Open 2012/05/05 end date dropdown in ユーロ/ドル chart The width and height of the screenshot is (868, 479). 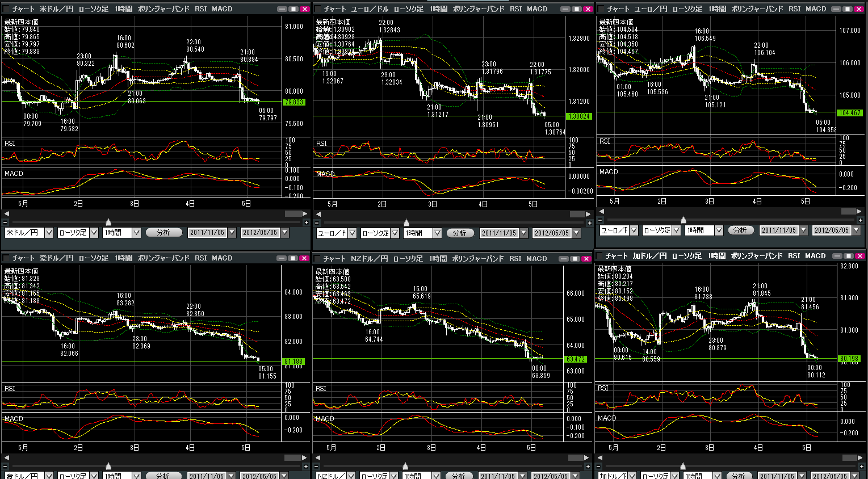click(576, 233)
